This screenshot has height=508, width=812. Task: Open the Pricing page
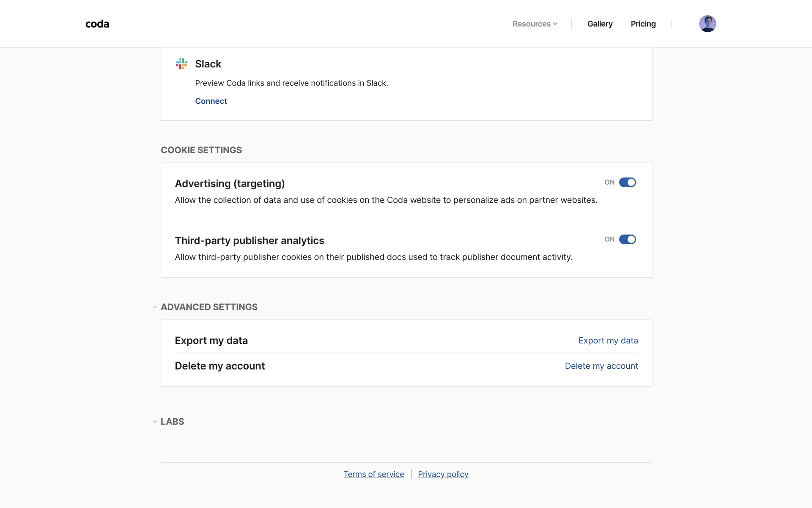pyautogui.click(x=643, y=24)
